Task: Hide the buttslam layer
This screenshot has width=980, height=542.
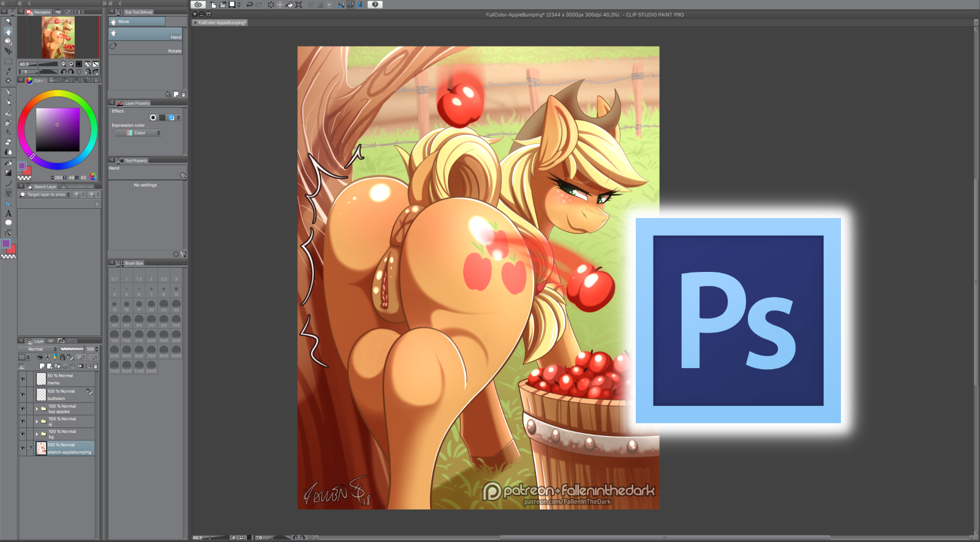Action: pyautogui.click(x=23, y=394)
